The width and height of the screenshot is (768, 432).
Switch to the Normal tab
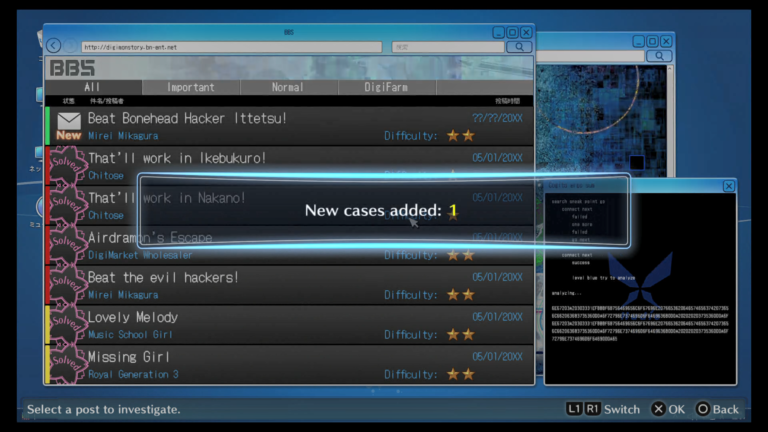[x=288, y=88]
